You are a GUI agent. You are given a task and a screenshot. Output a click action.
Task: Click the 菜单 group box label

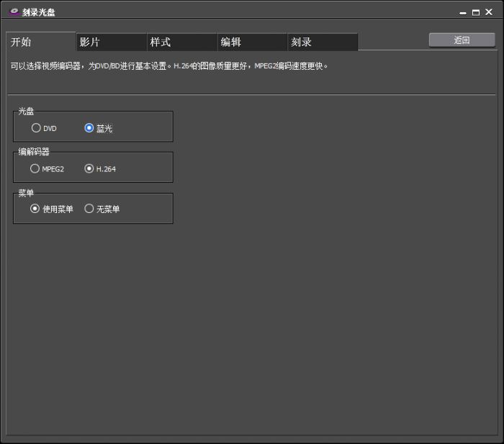tap(26, 193)
